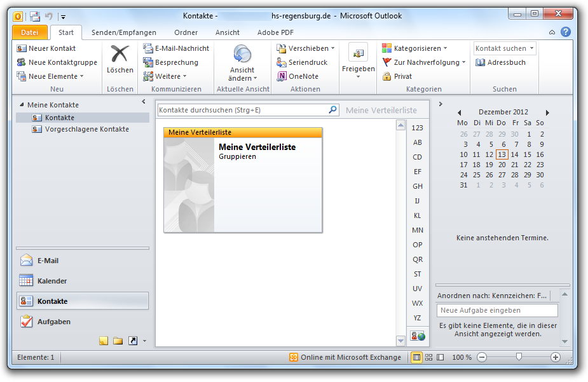Jump to contacts under AB
Image resolution: width=588 pixels, height=382 pixels.
click(x=418, y=142)
